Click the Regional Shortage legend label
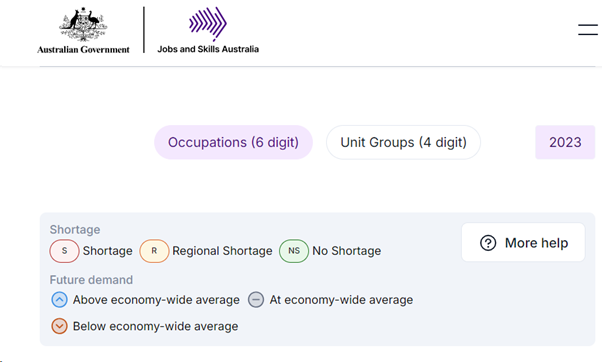This screenshot has width=602, height=362. (222, 251)
